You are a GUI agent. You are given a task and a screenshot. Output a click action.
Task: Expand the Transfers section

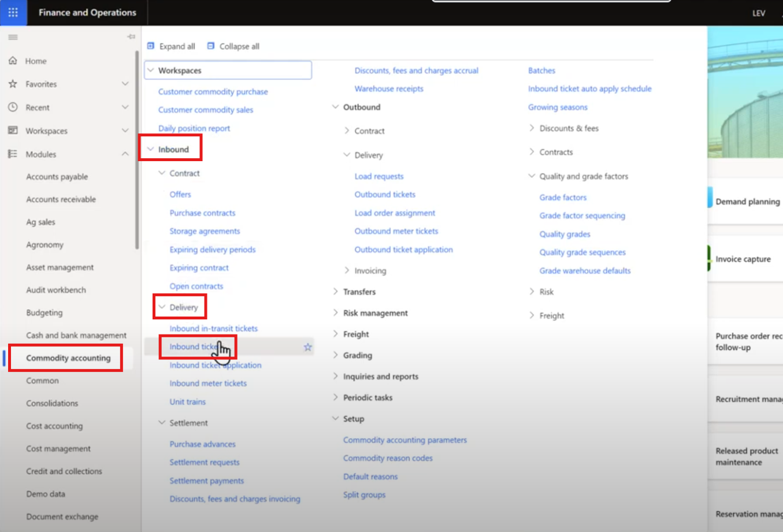[335, 292]
